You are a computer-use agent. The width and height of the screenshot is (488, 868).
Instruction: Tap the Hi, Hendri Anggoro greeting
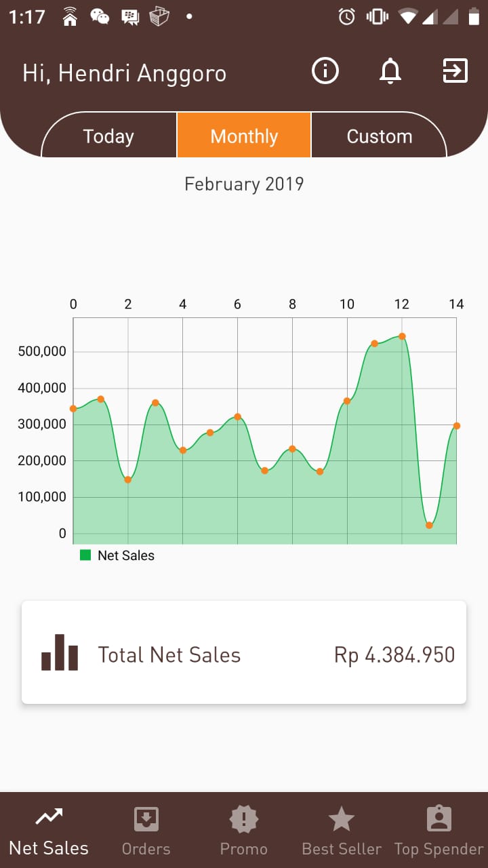coord(125,73)
